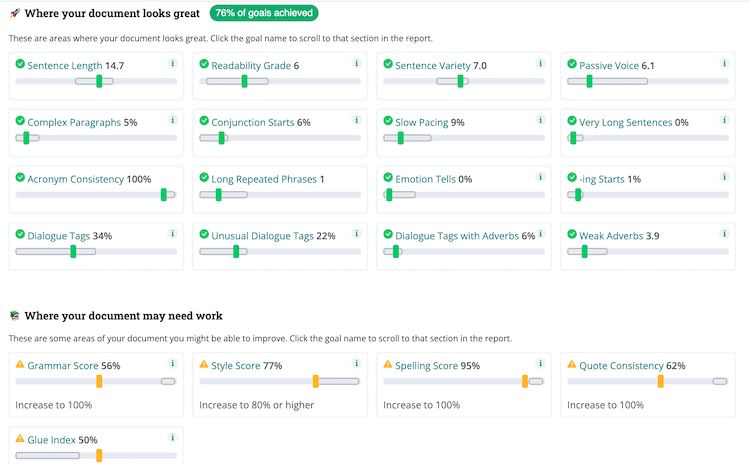Open the Glue Index info icon
Image resolution: width=750 pixels, height=464 pixels.
(x=173, y=438)
